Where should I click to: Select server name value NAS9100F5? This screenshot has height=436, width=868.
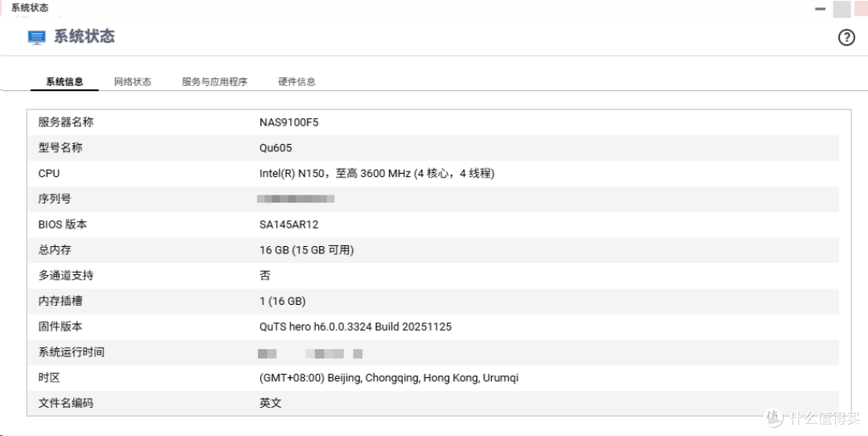coord(289,122)
